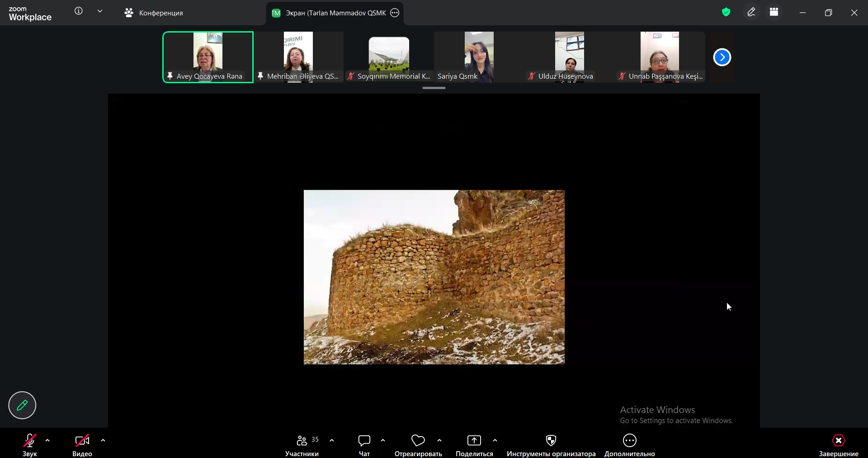End meeting with Завершение button
The image size is (868, 458).
839,445
